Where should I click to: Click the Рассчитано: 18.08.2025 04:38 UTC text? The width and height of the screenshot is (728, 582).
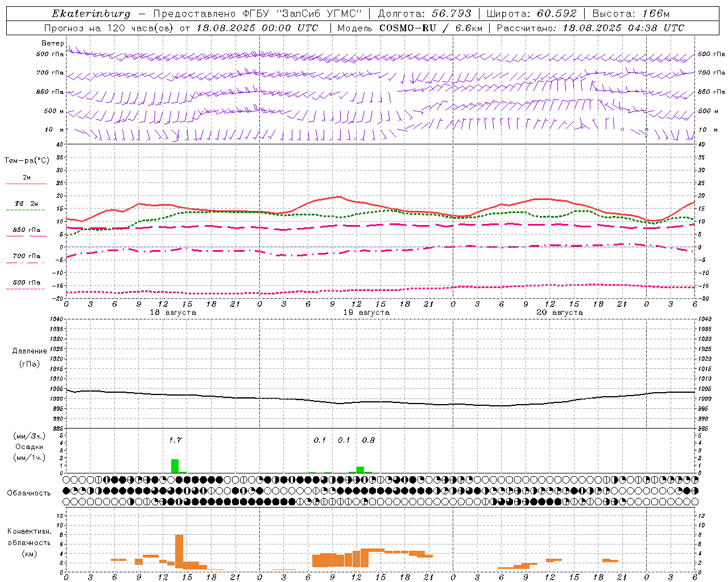(590, 28)
